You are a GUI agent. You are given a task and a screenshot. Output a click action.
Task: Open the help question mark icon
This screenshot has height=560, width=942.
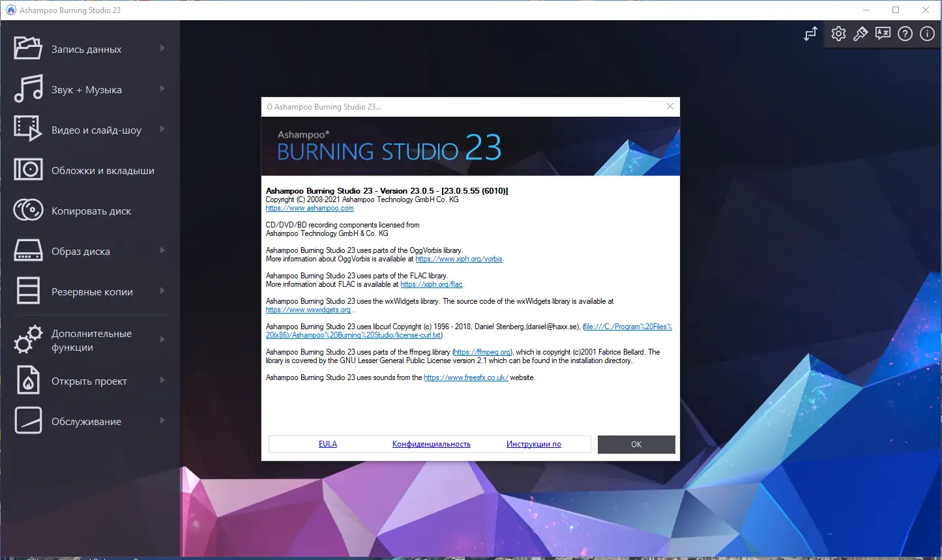pyautogui.click(x=905, y=33)
